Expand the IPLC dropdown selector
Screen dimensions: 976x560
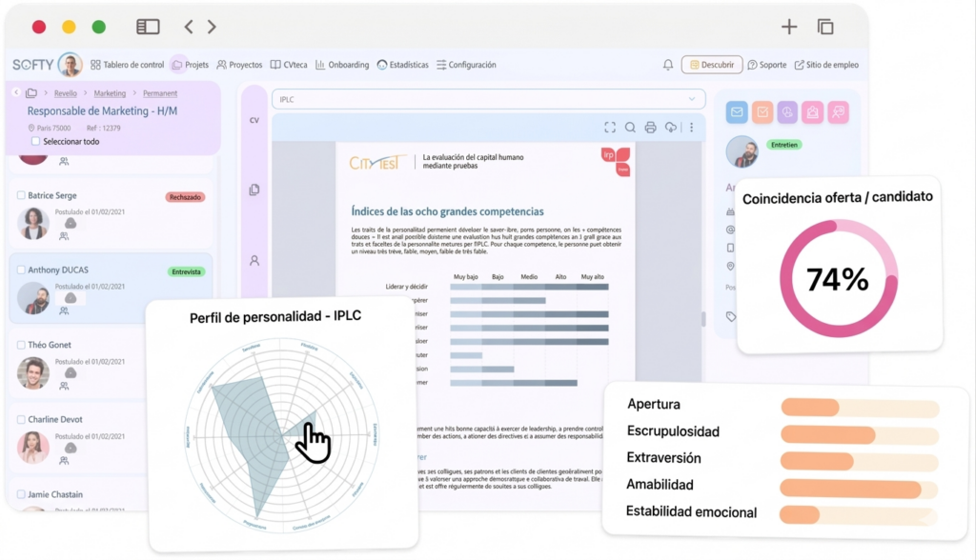pos(692,99)
